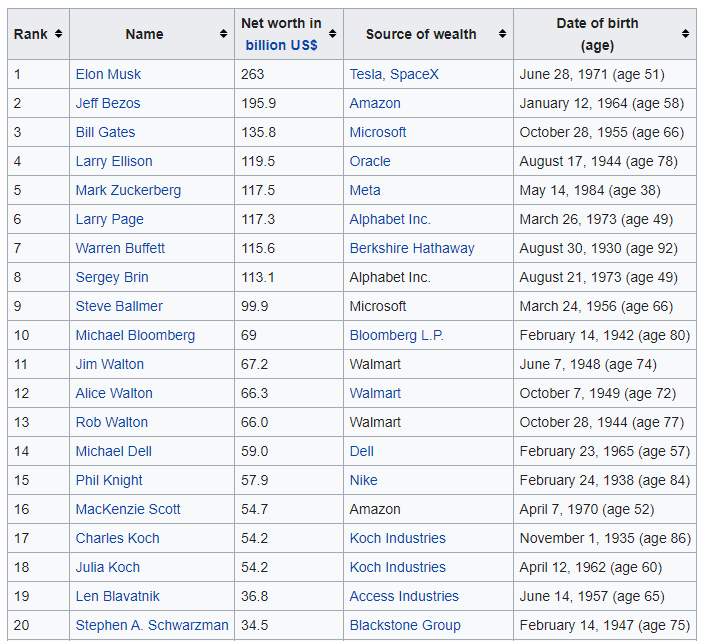The height and width of the screenshot is (641, 709).
Task: Select the net worth value 195.9
Action: coord(258,103)
